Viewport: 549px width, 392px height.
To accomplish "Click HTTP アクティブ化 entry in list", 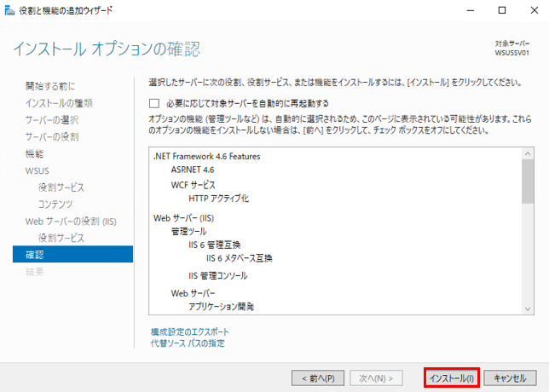I will (219, 199).
